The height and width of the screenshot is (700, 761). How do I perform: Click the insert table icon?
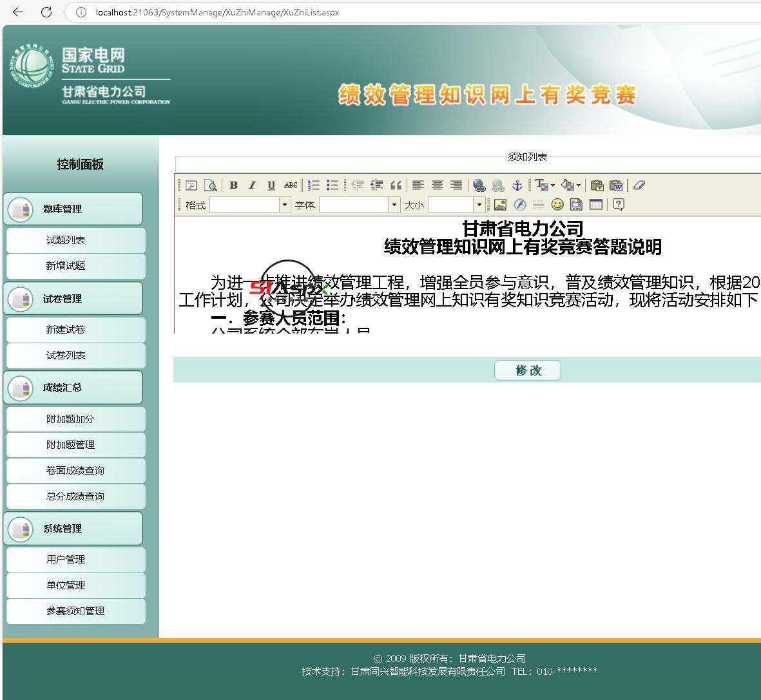pos(596,205)
